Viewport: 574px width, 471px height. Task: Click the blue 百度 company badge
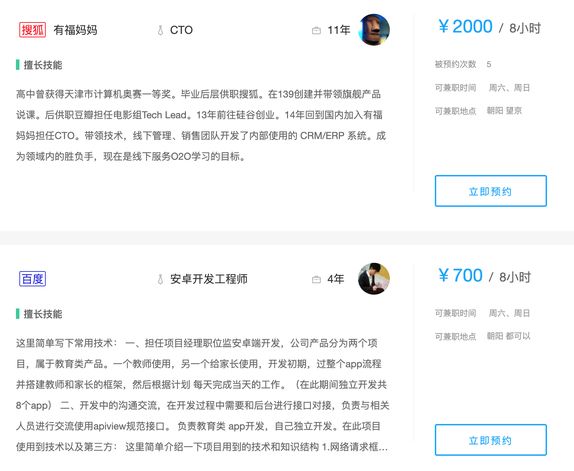pyautogui.click(x=32, y=279)
